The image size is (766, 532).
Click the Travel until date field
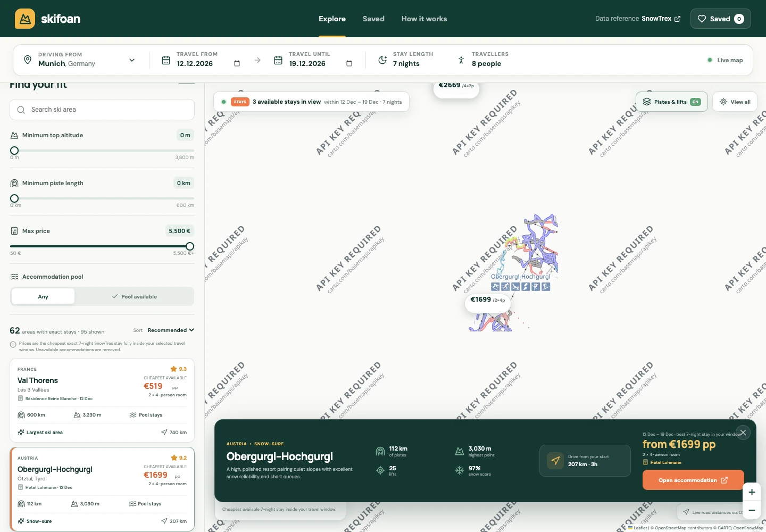click(x=313, y=60)
